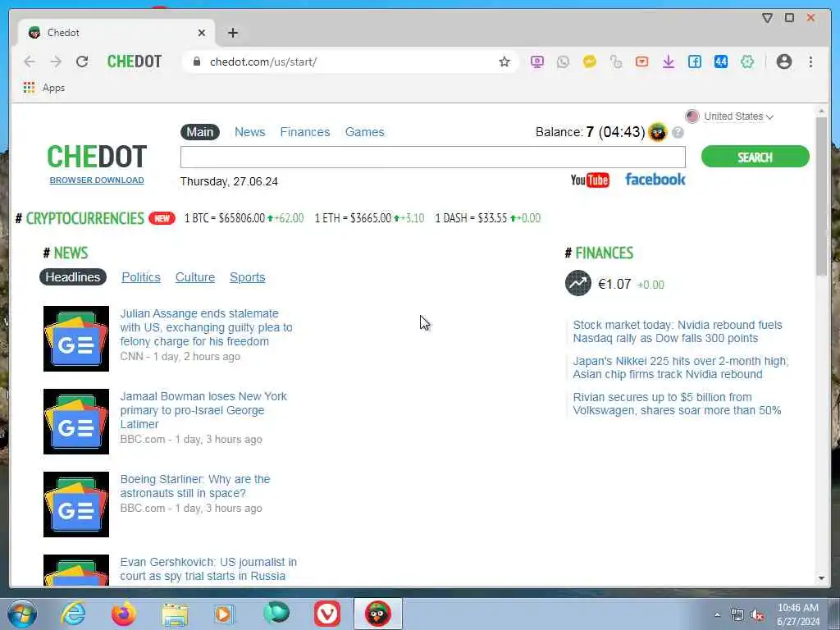Image resolution: width=840 pixels, height=630 pixels.
Task: Close the Chedot tab
Action: click(202, 33)
